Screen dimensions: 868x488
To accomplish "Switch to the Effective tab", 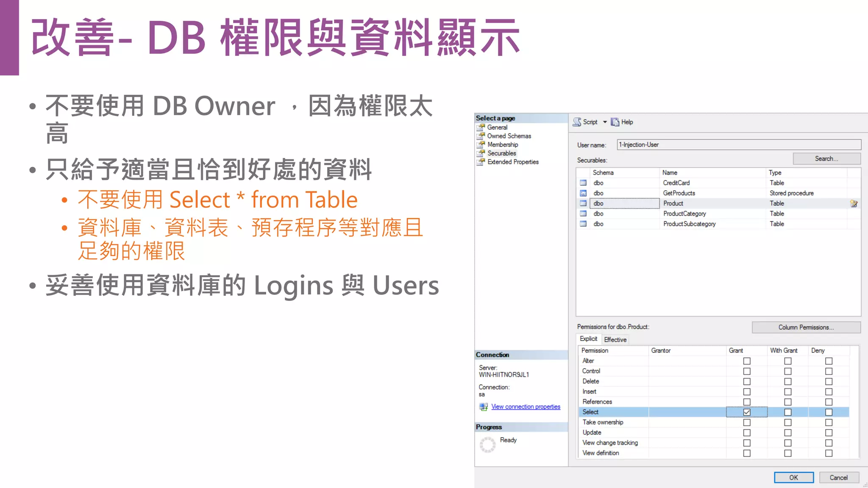I will pos(615,340).
